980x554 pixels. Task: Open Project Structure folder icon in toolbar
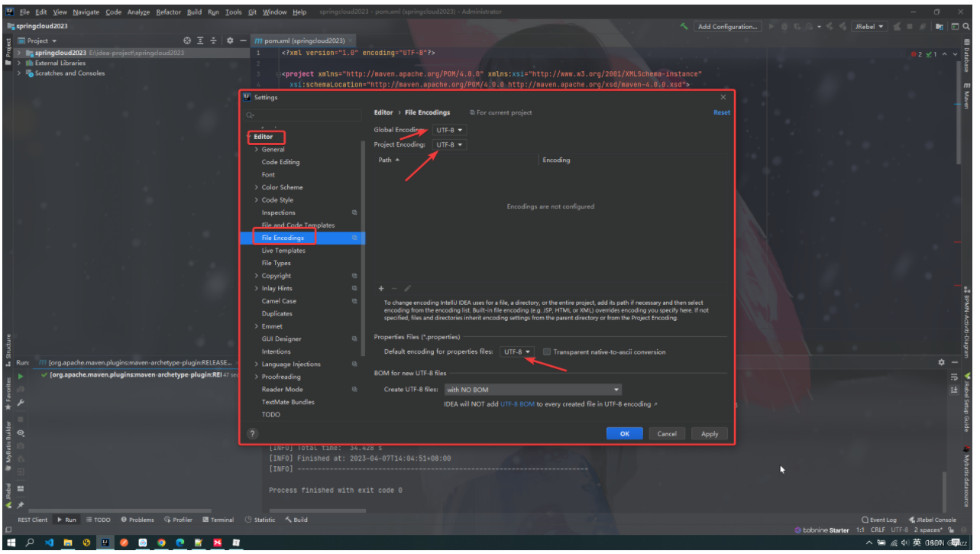940,27
